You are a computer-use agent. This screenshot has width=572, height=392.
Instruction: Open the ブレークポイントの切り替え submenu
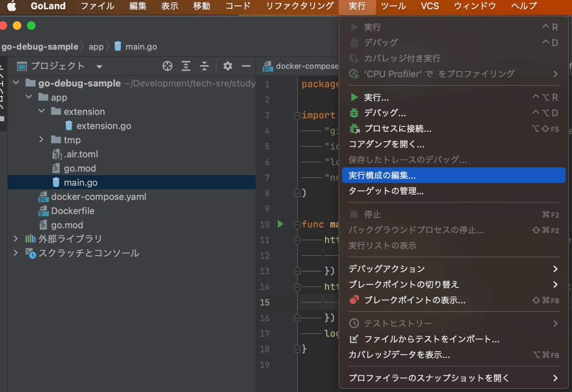454,284
